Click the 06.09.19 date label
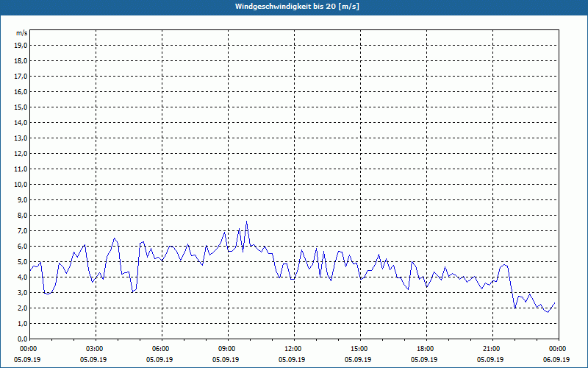Viewport: 588px width, 368px height. coord(556,359)
